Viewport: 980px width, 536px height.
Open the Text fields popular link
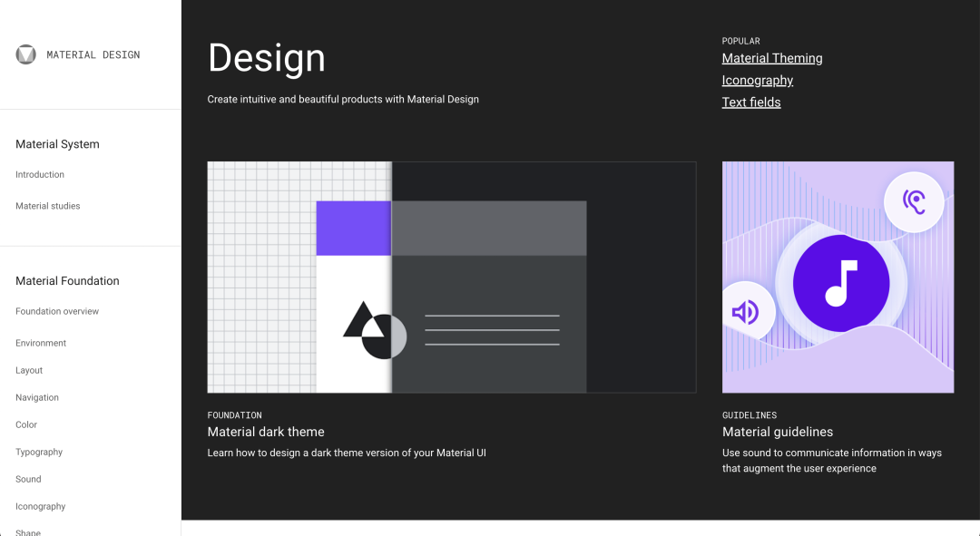[751, 102]
